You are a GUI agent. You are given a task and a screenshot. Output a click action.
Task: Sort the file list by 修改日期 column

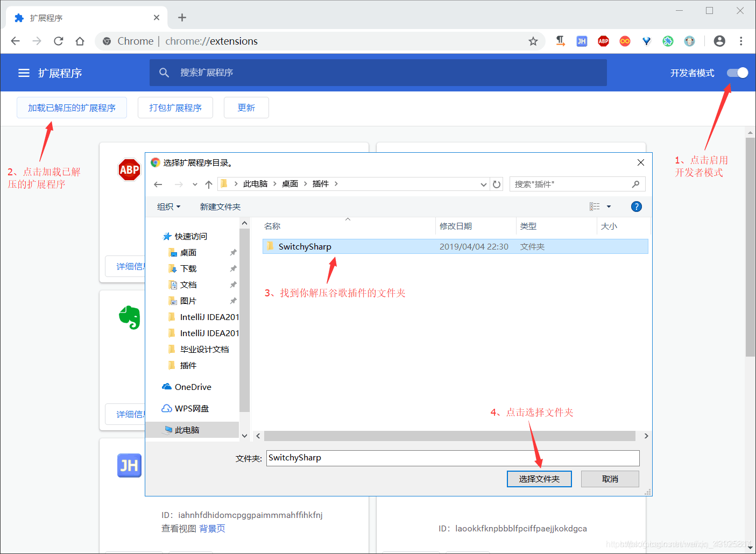pyautogui.click(x=476, y=226)
